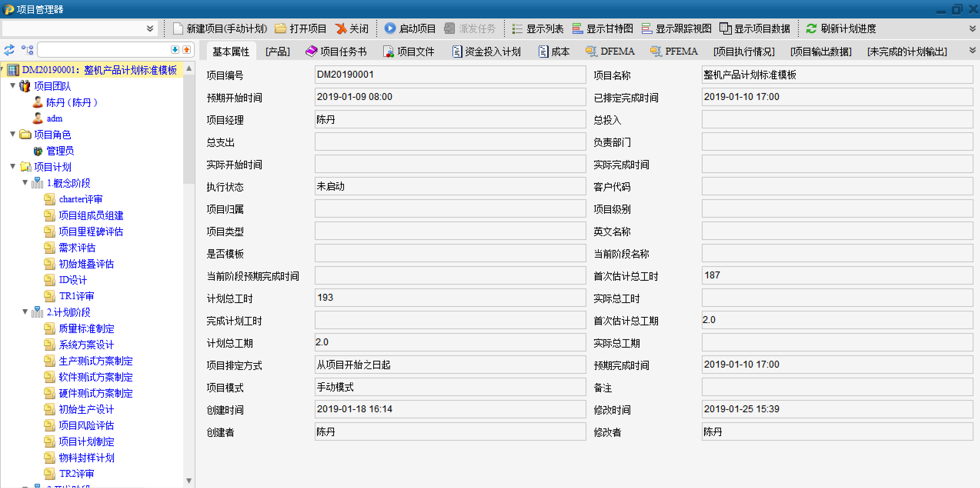The width and height of the screenshot is (980, 488).
Task: Click the tree structure icon beside refresh
Action: 27,50
